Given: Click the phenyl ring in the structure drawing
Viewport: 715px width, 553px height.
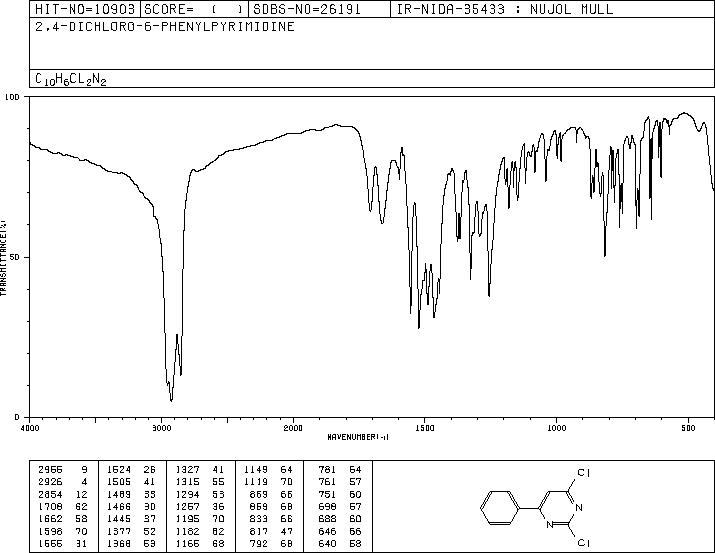Looking at the screenshot, I should [x=500, y=508].
